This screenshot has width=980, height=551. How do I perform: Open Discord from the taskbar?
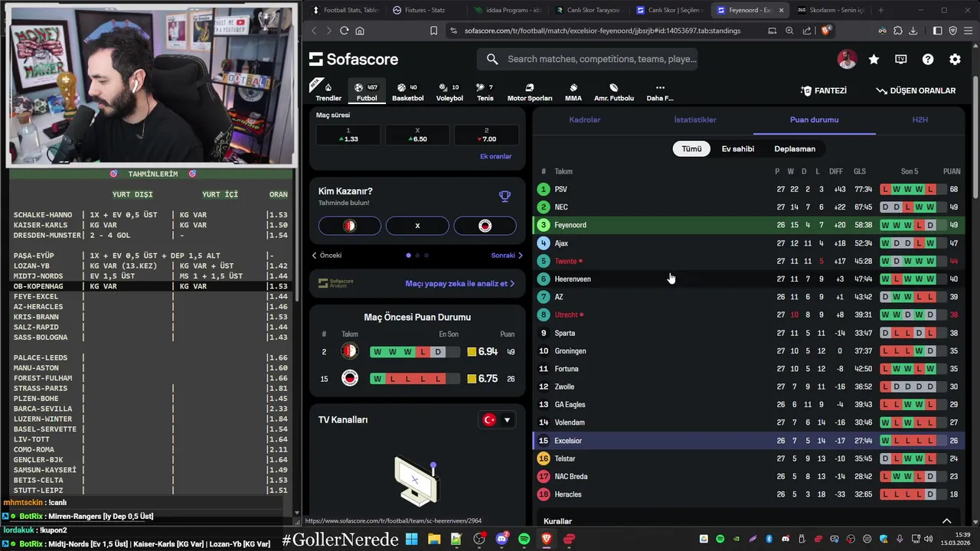[x=502, y=539]
